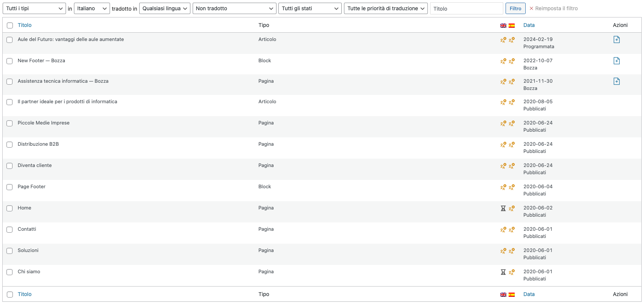The width and height of the screenshot is (644, 304).
Task: Toggle select-all checkbox in table header
Action: [x=10, y=25]
